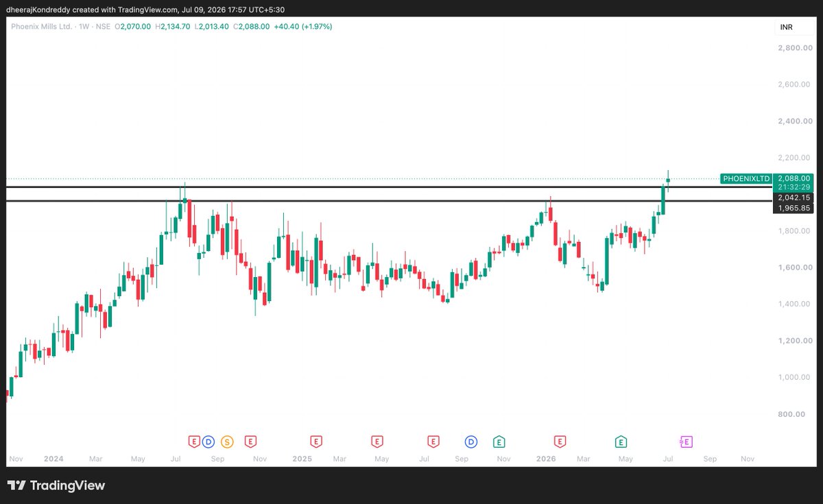
Task: Click the 2,600.00 price axis label
Action: 795,84
